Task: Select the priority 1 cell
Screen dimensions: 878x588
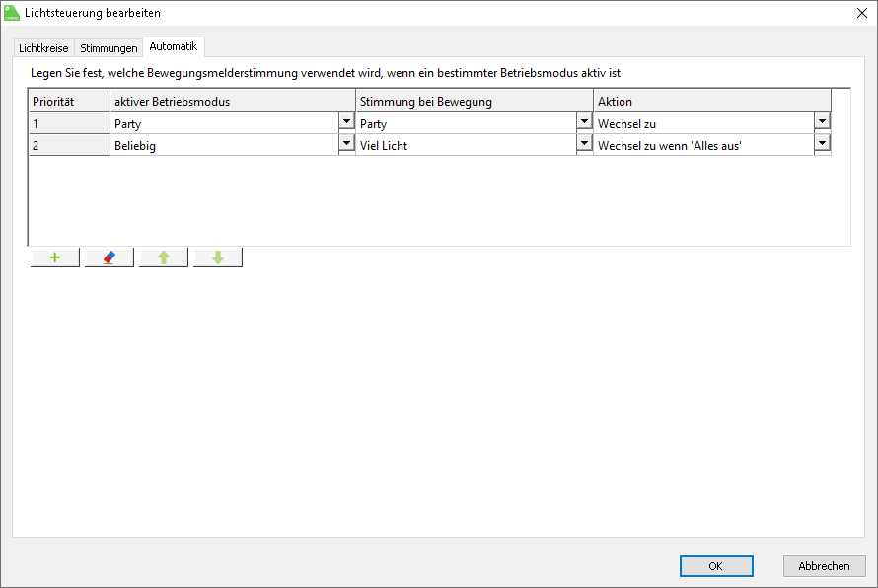Action: pos(69,124)
